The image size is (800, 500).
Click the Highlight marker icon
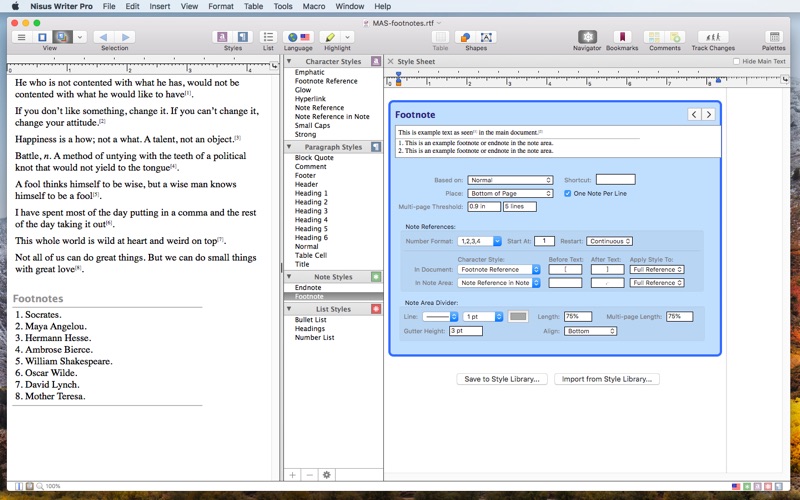click(331, 38)
